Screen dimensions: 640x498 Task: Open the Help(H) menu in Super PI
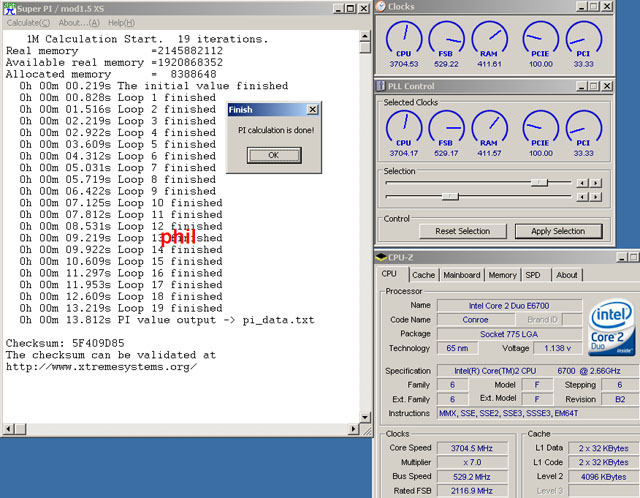point(121,23)
